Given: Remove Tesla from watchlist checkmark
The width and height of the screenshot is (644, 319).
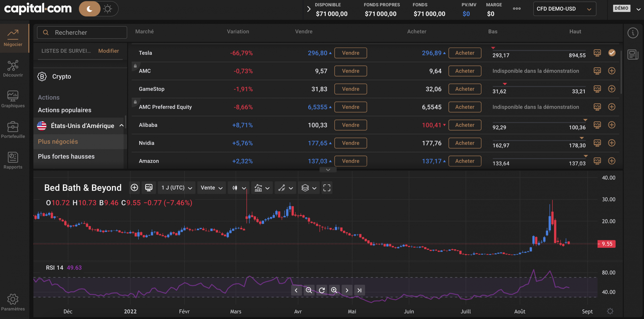Looking at the screenshot, I should click(612, 53).
